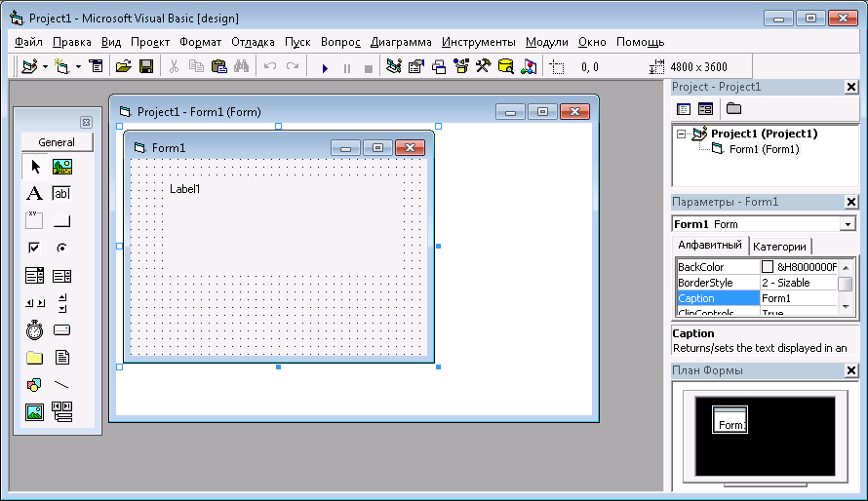The image size is (868, 501).
Task: Select the ComboBox tool in toolbox
Action: (x=34, y=276)
